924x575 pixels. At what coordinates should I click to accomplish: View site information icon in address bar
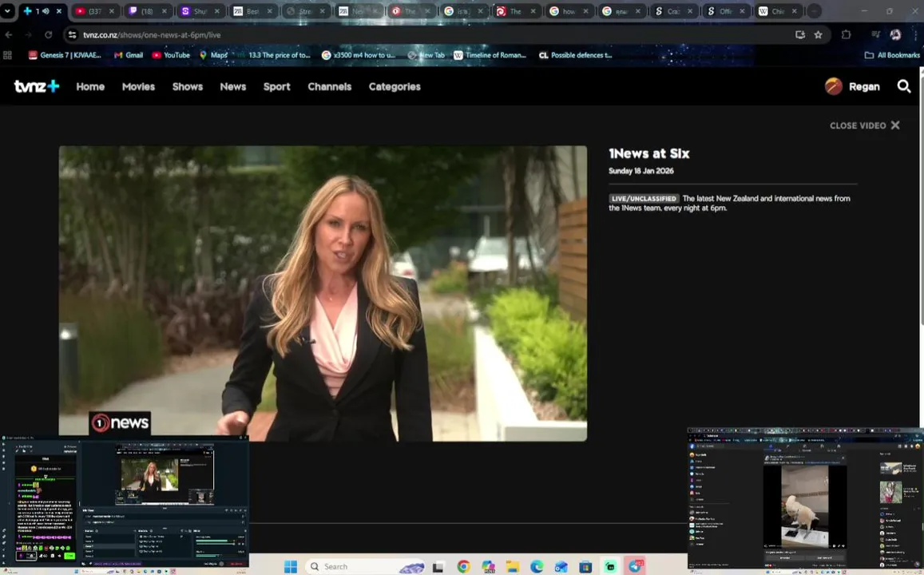coord(72,35)
